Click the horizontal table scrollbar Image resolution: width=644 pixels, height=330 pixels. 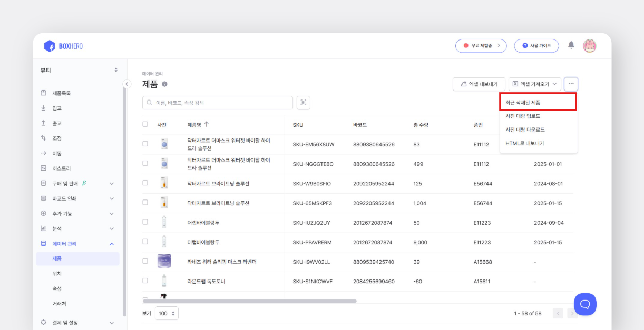click(x=249, y=301)
